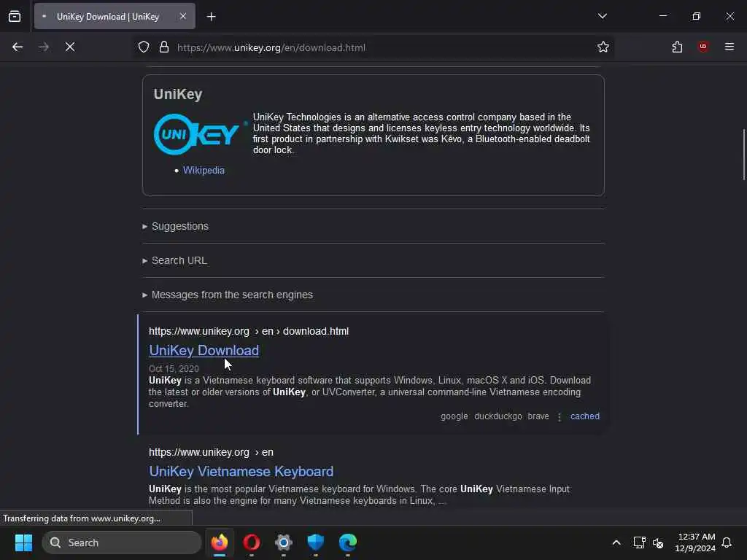Open result options three-dot menu

click(560, 416)
